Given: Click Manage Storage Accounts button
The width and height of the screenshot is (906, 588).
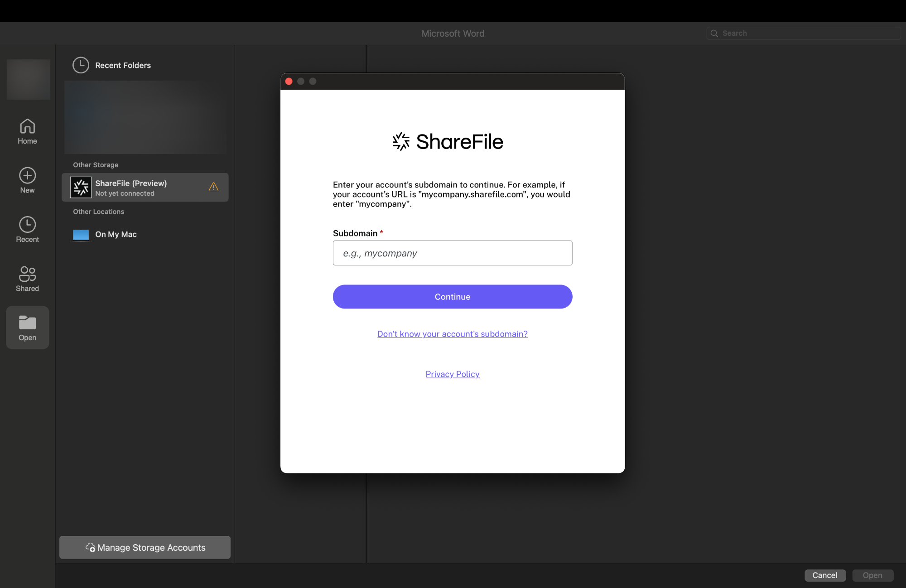Looking at the screenshot, I should 145,547.
